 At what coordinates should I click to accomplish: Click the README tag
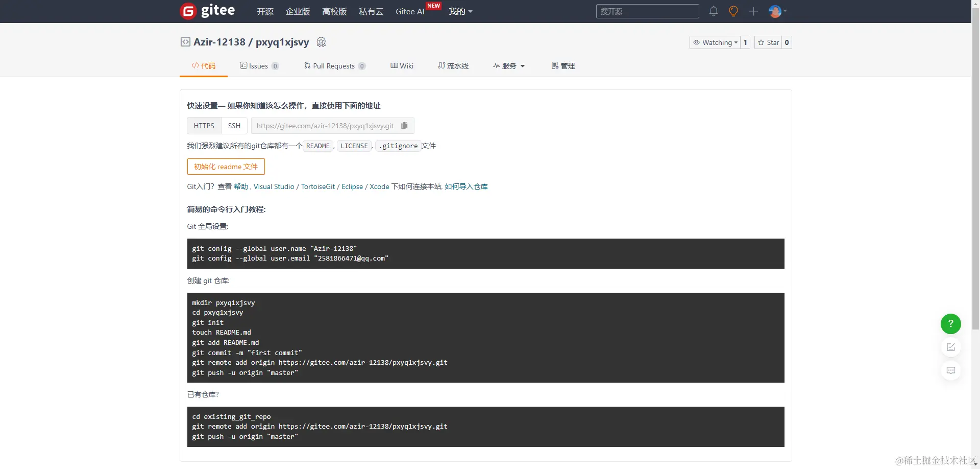point(318,146)
